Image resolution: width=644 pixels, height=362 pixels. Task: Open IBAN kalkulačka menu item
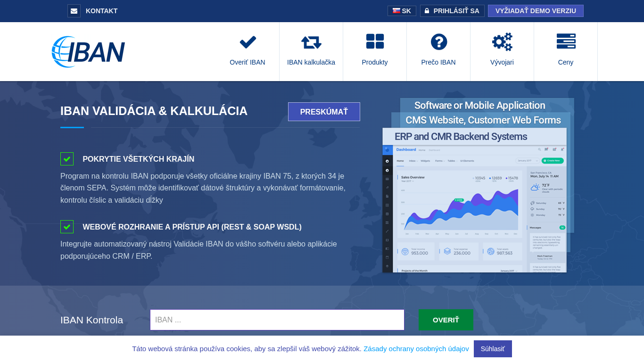point(311,62)
